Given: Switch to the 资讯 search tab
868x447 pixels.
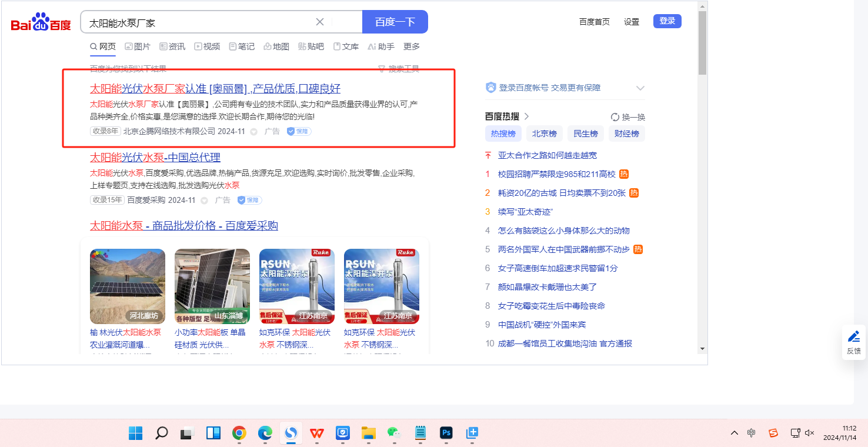Looking at the screenshot, I should point(172,46).
